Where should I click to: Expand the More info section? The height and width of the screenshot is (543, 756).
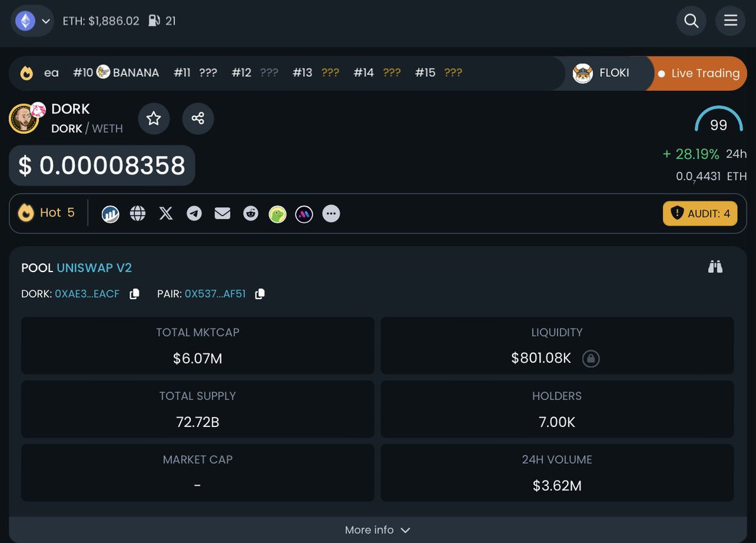click(377, 530)
